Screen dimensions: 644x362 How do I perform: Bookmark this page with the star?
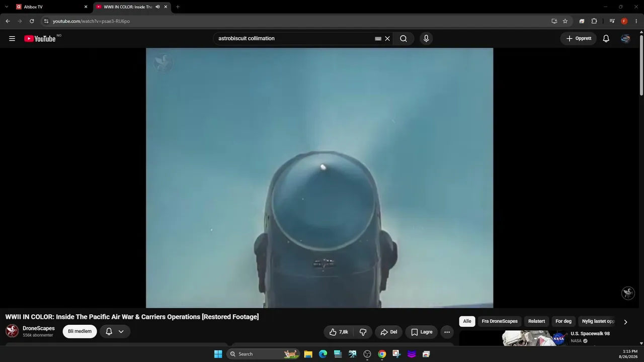[565, 21]
